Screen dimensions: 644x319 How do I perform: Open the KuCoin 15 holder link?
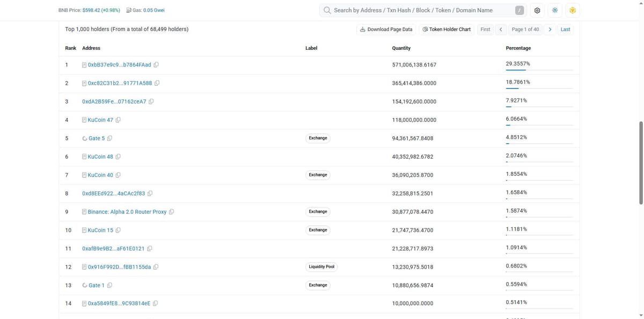(100, 230)
